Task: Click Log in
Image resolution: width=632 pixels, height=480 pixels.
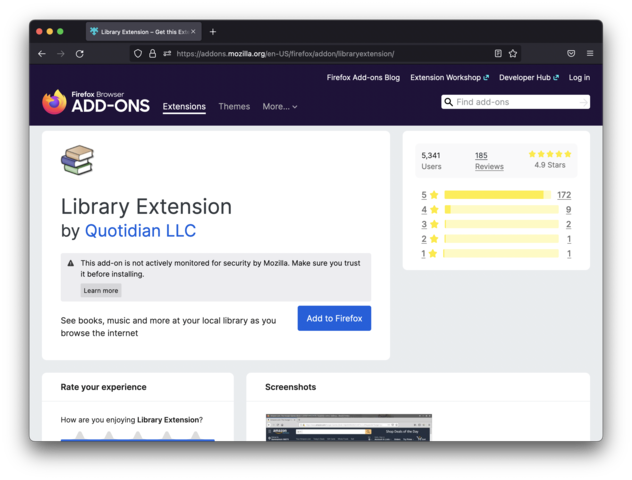Action: [579, 77]
